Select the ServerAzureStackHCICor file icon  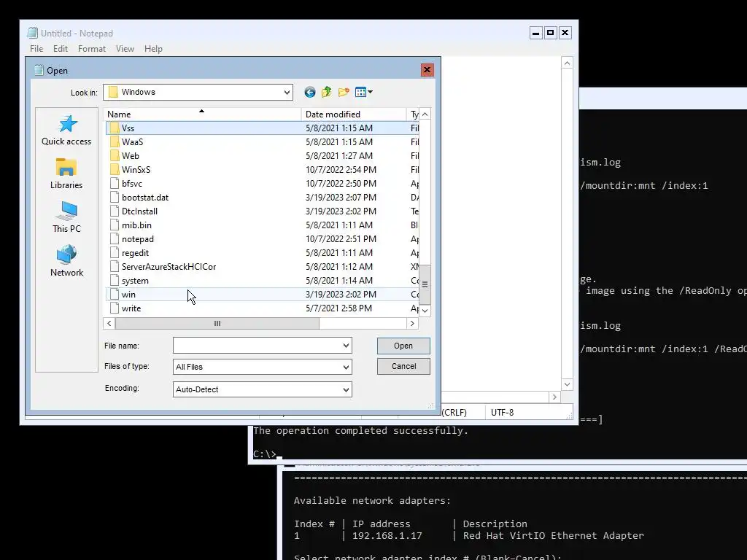[x=114, y=267]
